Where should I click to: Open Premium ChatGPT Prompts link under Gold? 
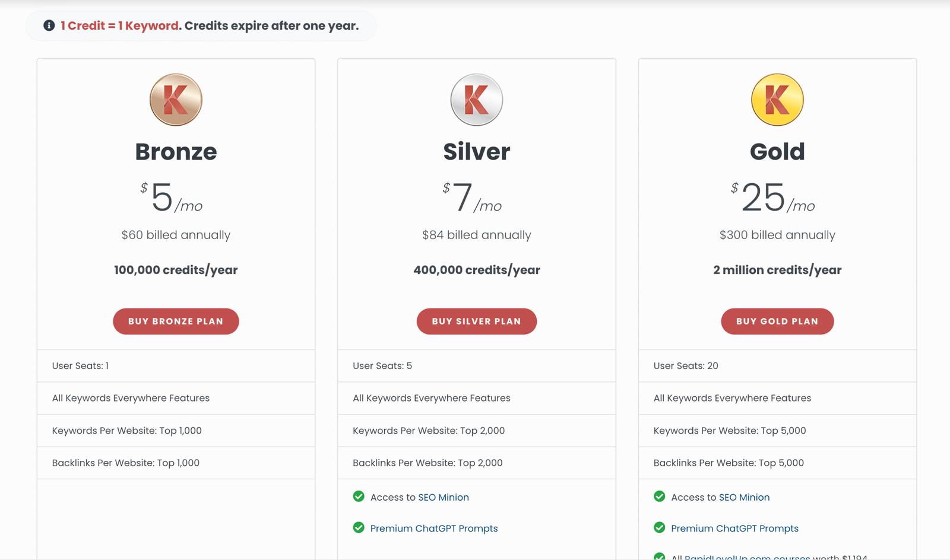click(734, 529)
